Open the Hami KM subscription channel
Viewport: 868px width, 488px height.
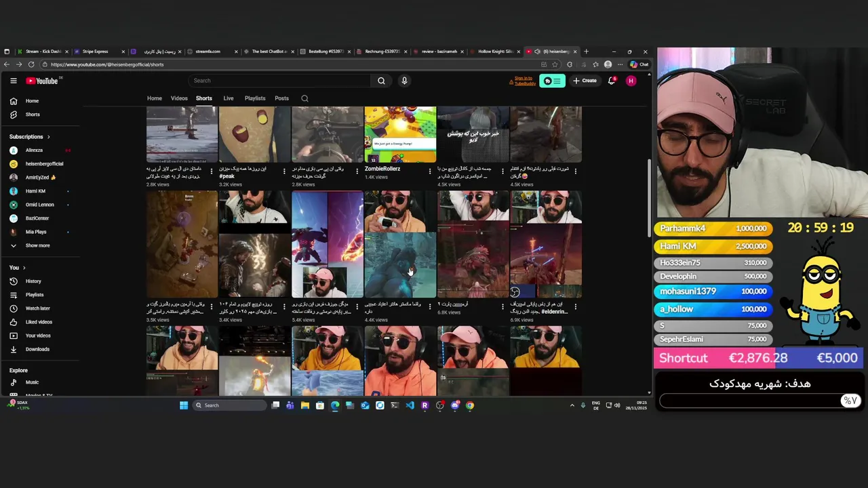click(35, 191)
